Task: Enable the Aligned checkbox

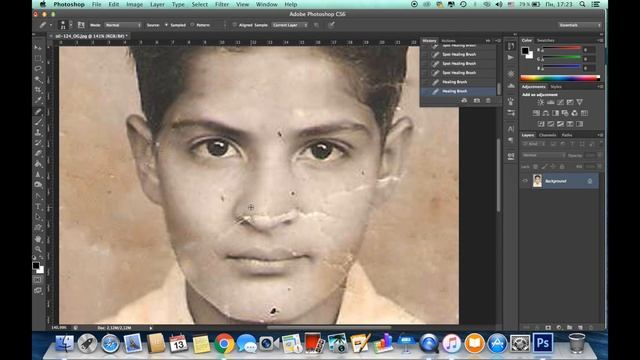Action: pyautogui.click(x=235, y=25)
